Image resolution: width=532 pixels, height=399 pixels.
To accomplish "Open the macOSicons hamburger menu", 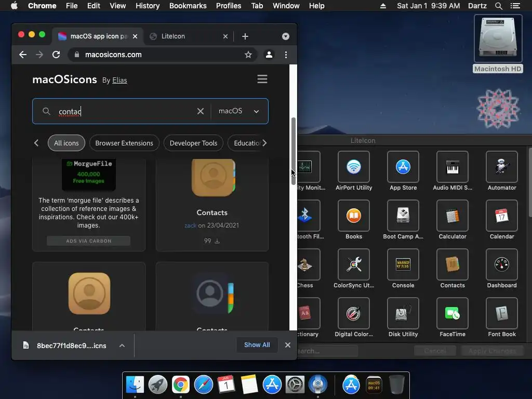I will point(262,79).
